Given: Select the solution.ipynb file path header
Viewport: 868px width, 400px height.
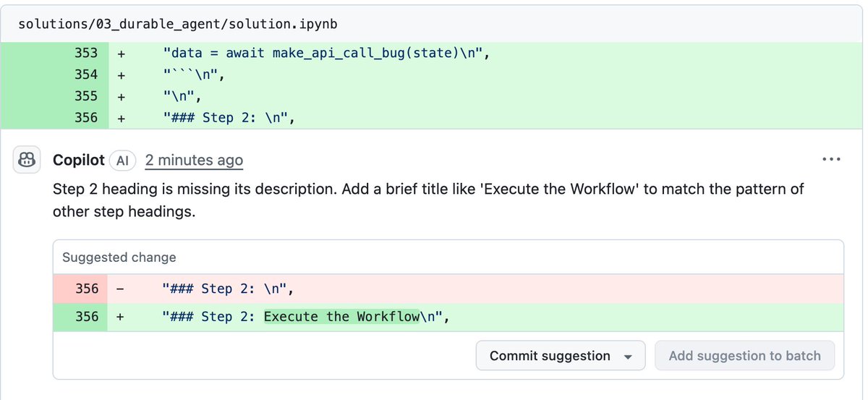Looking at the screenshot, I should [x=178, y=24].
